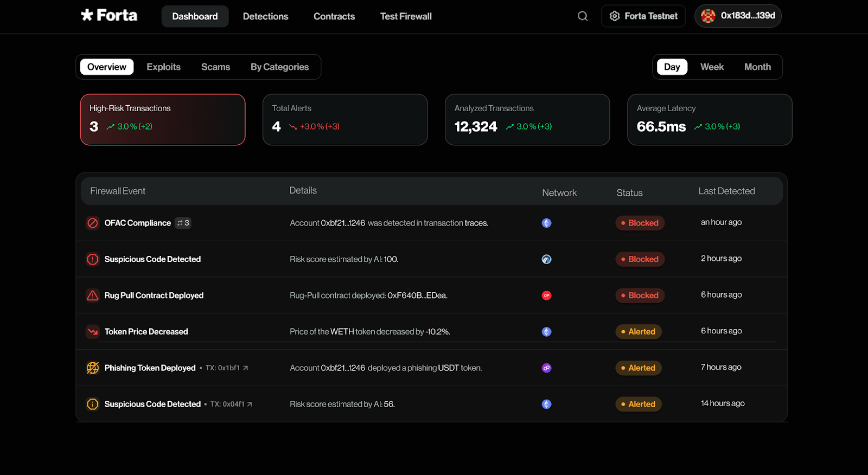Click the Details column header
Screen dimensions: 868x475
click(x=303, y=190)
